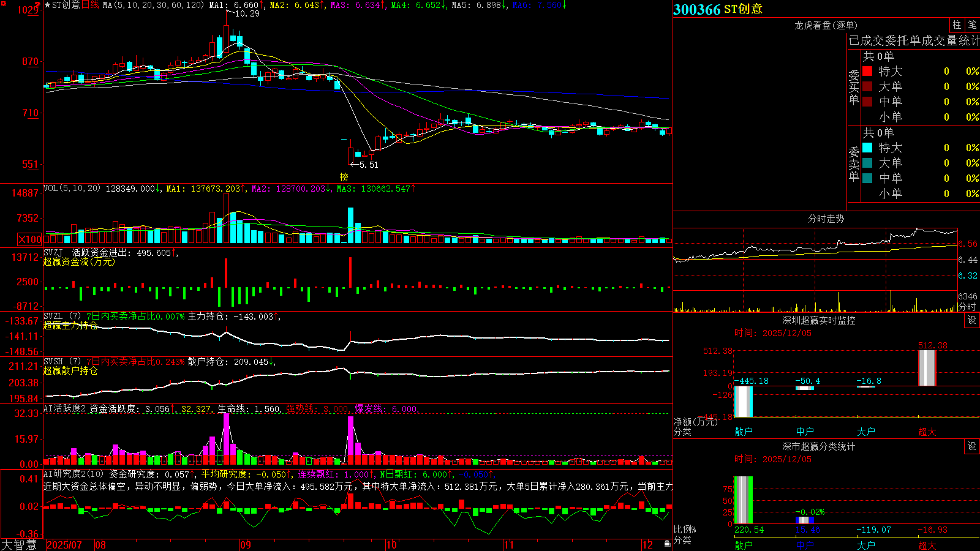Click 超赢散户持仓 yellow label
The image size is (980, 551).
[x=70, y=370]
